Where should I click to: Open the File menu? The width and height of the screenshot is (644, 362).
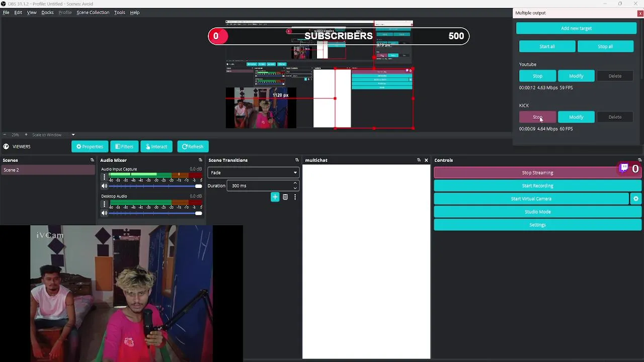[x=6, y=13]
